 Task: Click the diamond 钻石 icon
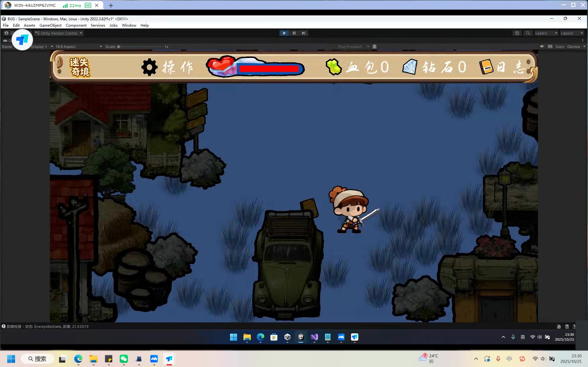[410, 67]
